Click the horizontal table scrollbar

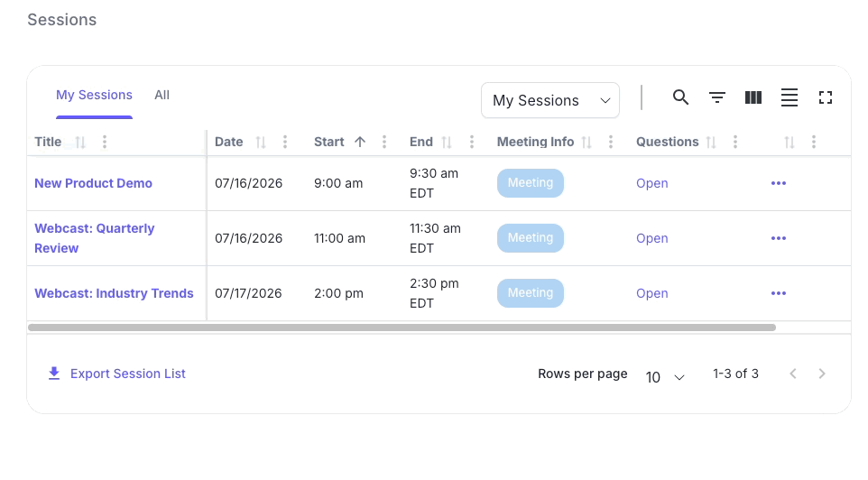point(402,328)
